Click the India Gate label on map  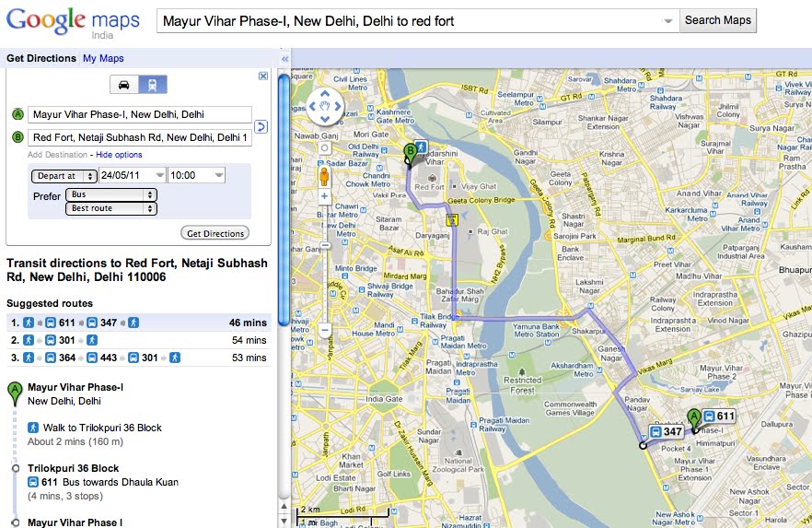pos(384,398)
